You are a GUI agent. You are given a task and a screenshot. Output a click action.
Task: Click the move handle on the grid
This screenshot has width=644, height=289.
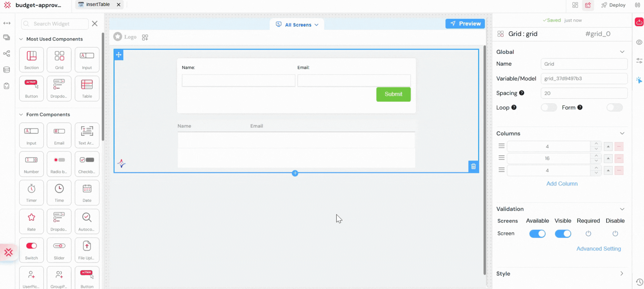pyautogui.click(x=119, y=55)
